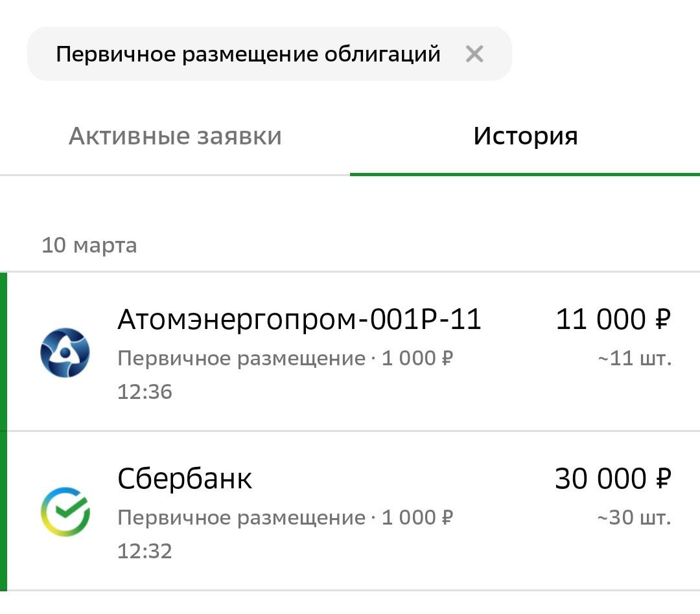Click Первичное размещение subtitle under Сбербанк

[241, 517]
